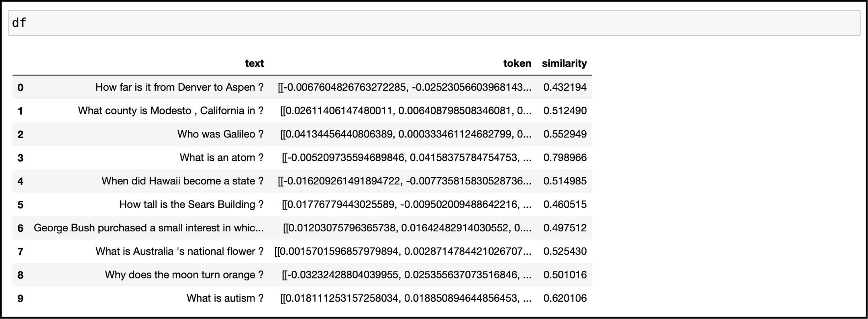Click token vector for moon turn orange row

(406, 275)
